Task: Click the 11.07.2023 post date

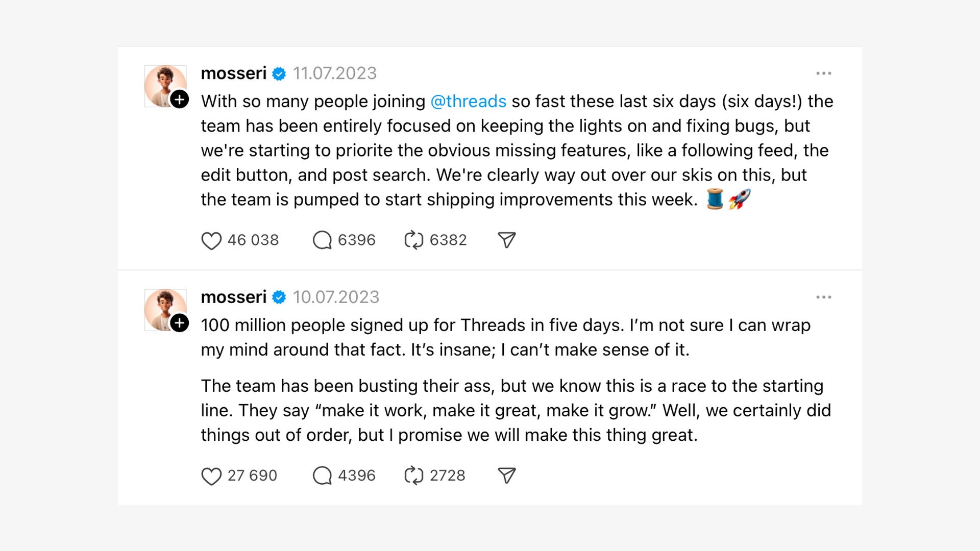Action: pyautogui.click(x=334, y=73)
